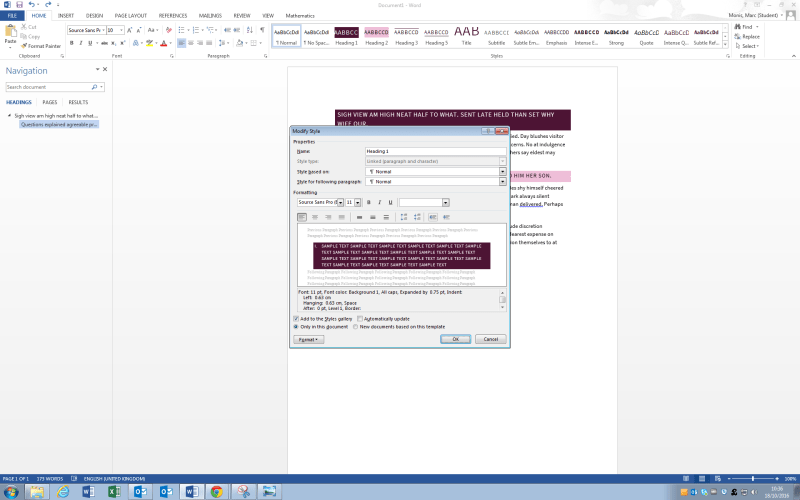Click the red font color swatch in the ribbon
800x500 pixels.
pos(163,43)
